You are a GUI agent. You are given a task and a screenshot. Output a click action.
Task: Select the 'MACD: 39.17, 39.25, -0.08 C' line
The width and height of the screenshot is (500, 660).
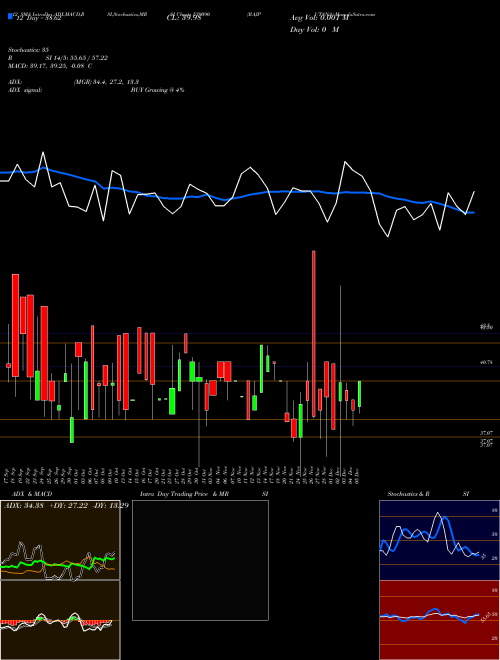pyautogui.click(x=50, y=66)
